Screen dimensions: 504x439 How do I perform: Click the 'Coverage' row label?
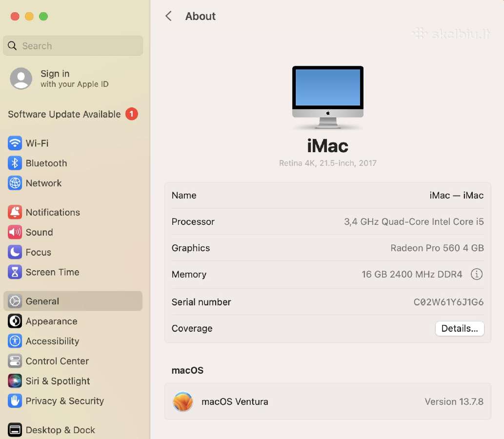pos(192,328)
